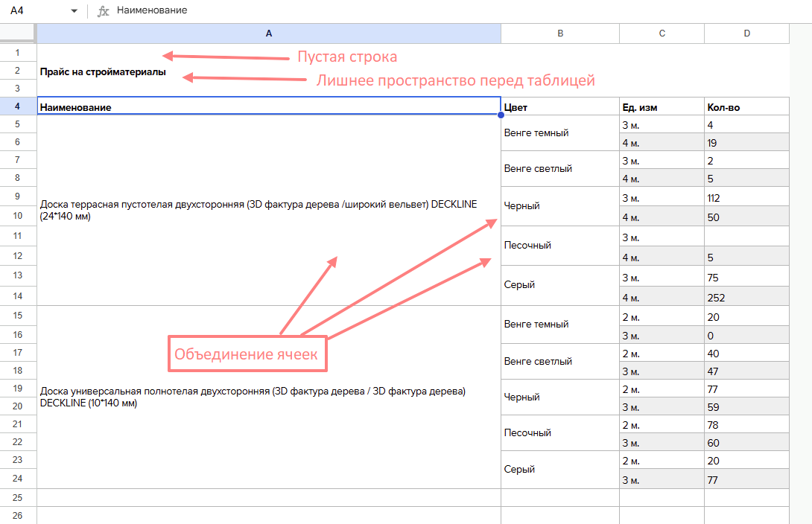This screenshot has height=524, width=812.
Task: Click the fx function icon
Action: pos(104,11)
